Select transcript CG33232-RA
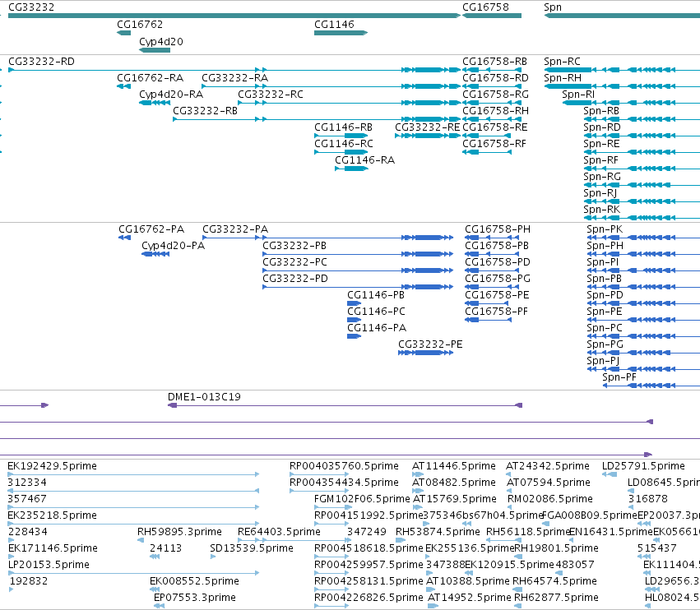 [x=234, y=78]
